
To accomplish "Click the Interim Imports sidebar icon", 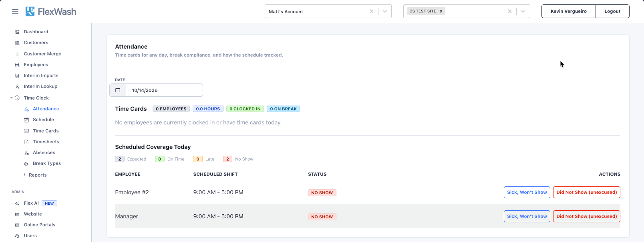I will tap(17, 76).
